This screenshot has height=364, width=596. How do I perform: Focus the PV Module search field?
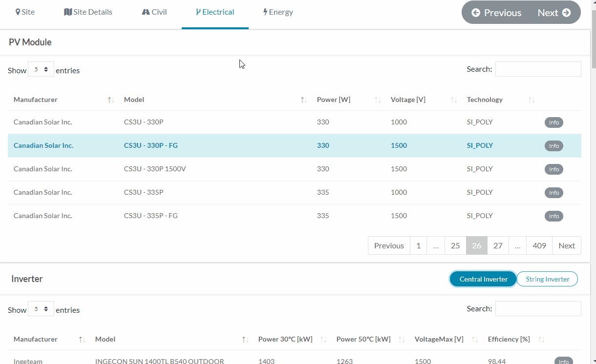[x=538, y=69]
